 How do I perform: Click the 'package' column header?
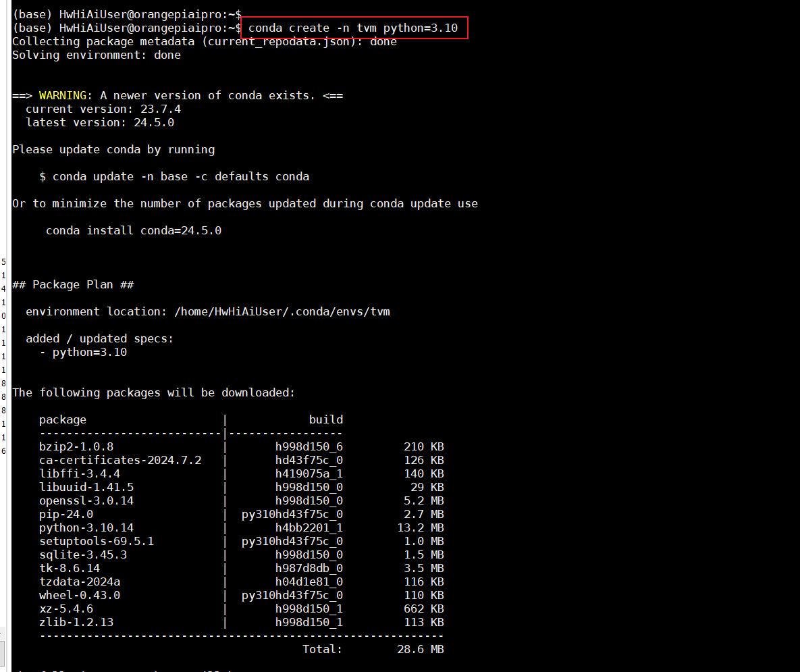(63, 420)
